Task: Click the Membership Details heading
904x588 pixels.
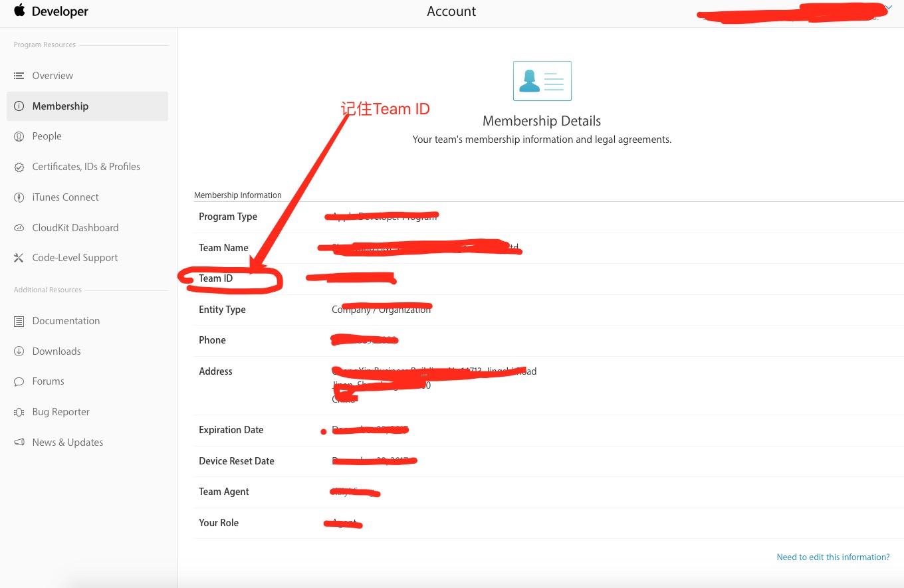Action: pos(542,121)
